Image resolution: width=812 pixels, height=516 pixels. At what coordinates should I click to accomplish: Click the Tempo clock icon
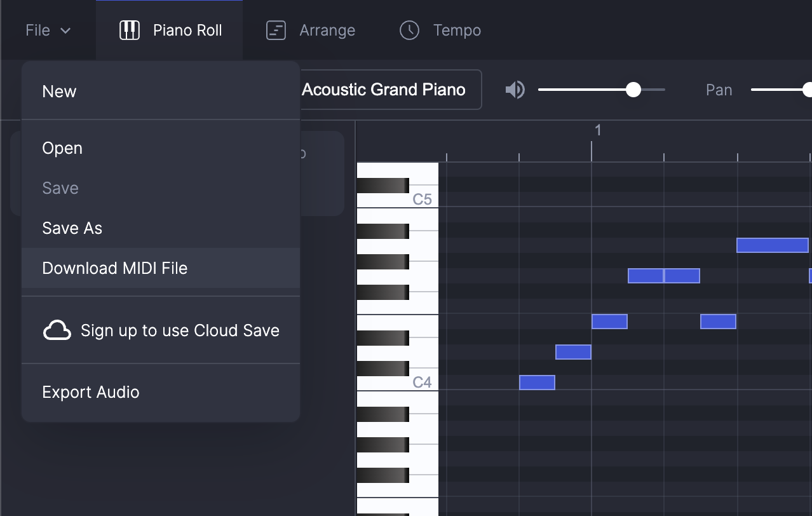coord(409,30)
